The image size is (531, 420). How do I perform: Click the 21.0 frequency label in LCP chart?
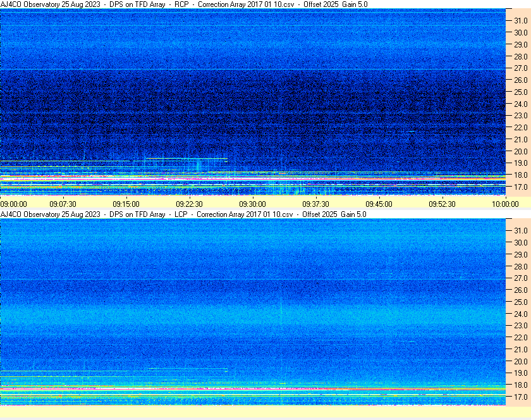521,350
